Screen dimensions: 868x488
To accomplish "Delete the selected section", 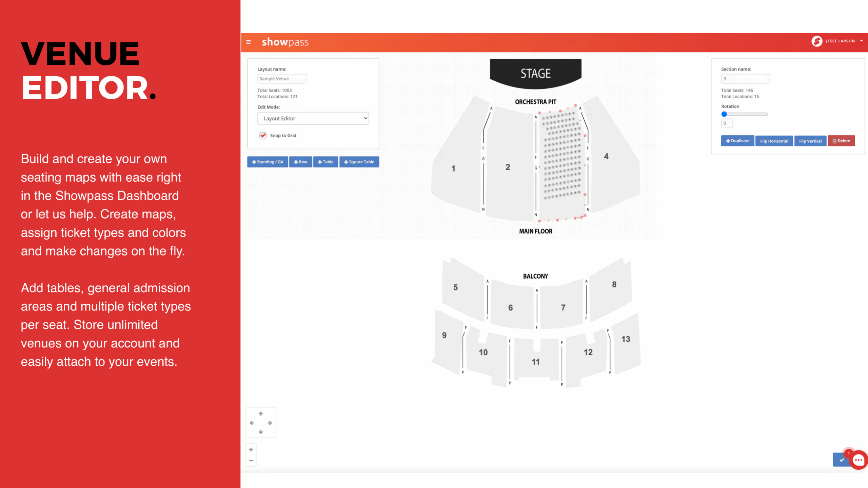I will point(841,141).
